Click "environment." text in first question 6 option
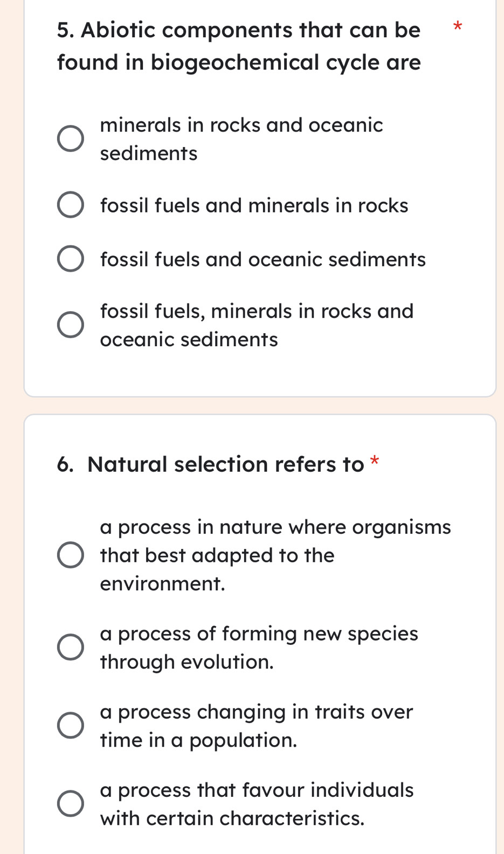Image resolution: width=504 pixels, height=854 pixels. click(163, 583)
